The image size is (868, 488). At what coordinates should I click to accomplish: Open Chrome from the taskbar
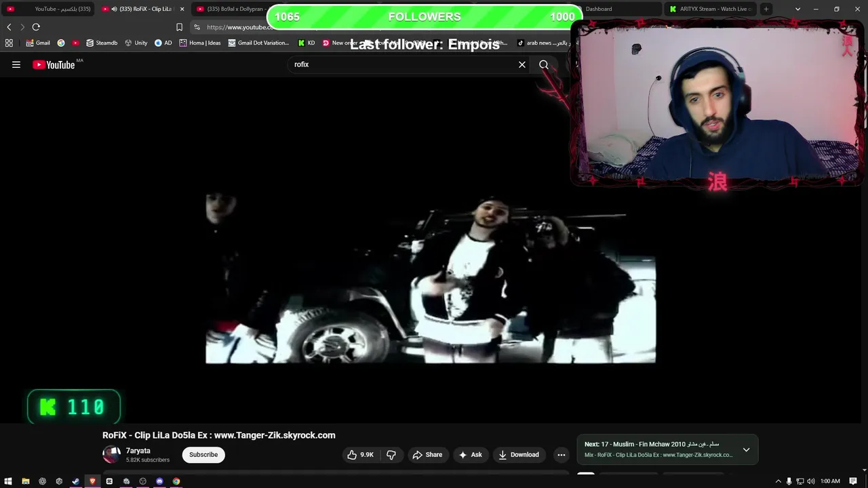pos(176,481)
